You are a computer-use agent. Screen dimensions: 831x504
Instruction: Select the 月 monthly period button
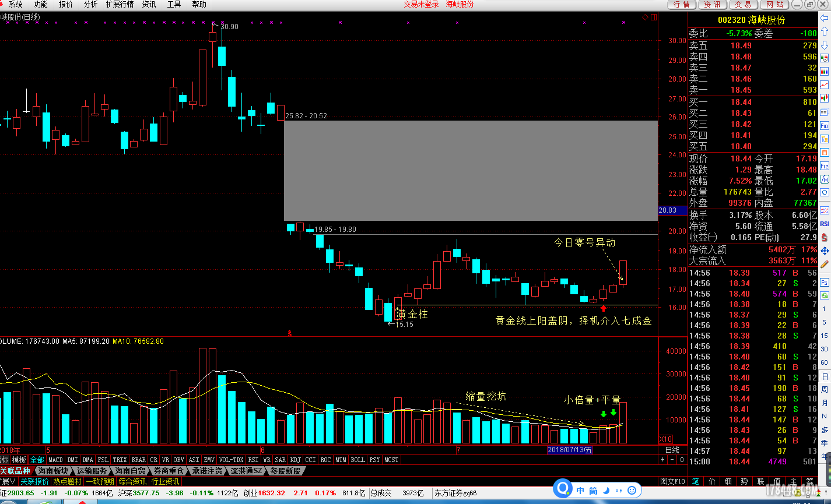(x=824, y=403)
